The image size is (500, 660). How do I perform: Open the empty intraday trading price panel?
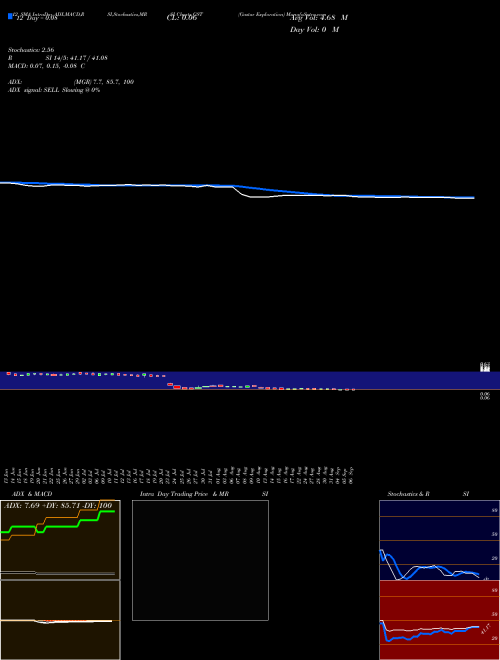click(x=200, y=560)
